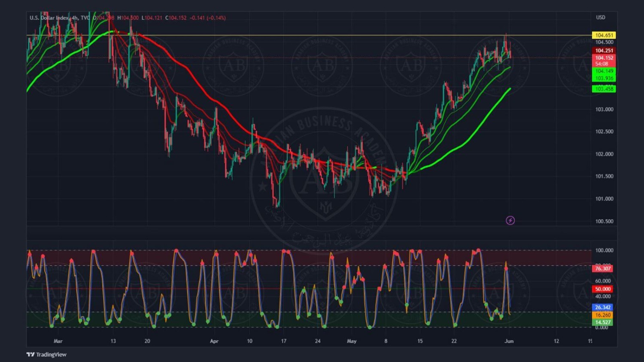
Task: Click the 13 date tick after Mar
Action: pyautogui.click(x=113, y=341)
